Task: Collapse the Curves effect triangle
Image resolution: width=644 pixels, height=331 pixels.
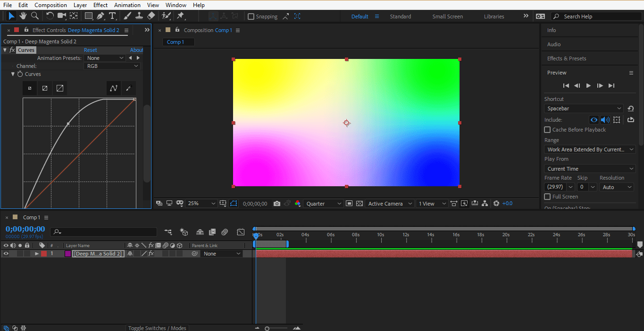Action: point(5,50)
